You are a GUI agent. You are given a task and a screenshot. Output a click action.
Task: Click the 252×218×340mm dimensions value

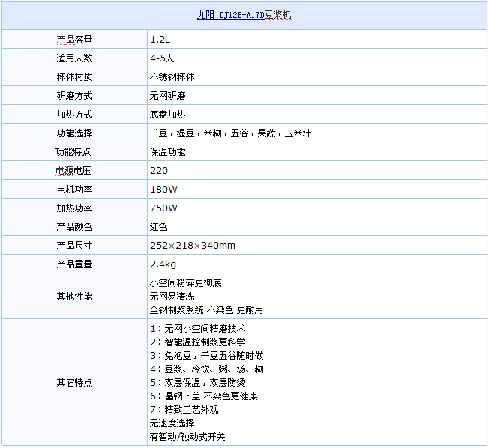click(x=193, y=245)
